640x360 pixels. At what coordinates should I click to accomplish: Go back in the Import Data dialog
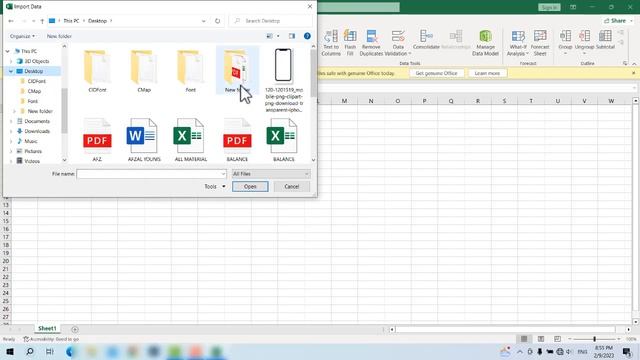point(11,21)
